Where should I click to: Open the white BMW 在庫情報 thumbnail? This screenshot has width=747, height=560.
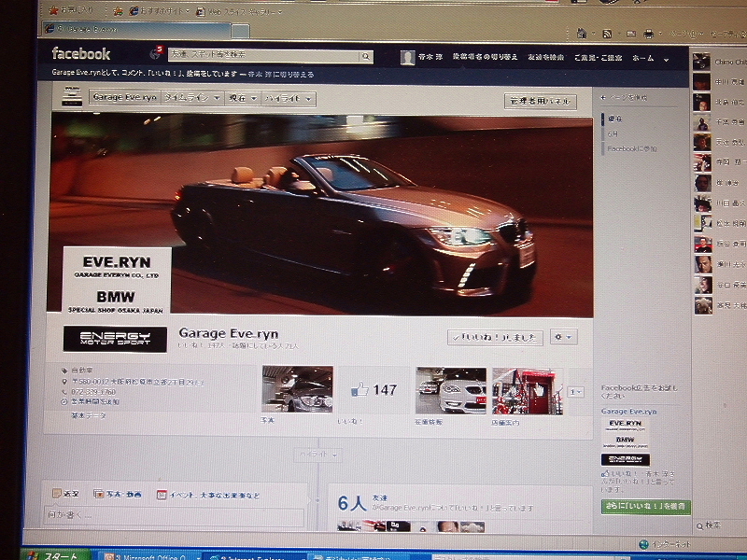[x=451, y=390]
